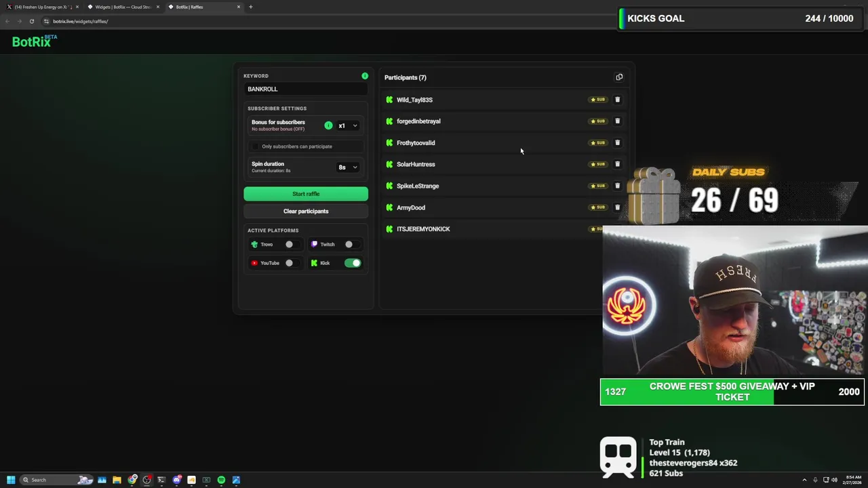Image resolution: width=868 pixels, height=488 pixels.
Task: Click SUB badge on forgedinbetrayal row
Action: click(597, 121)
